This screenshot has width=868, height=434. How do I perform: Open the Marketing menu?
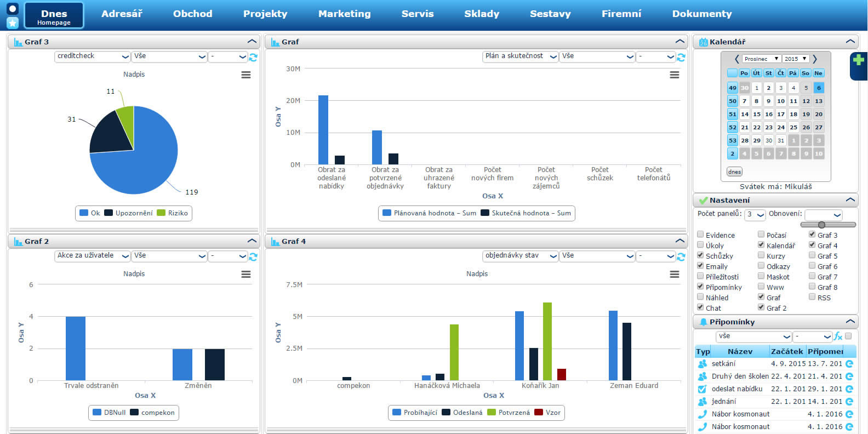click(x=344, y=14)
